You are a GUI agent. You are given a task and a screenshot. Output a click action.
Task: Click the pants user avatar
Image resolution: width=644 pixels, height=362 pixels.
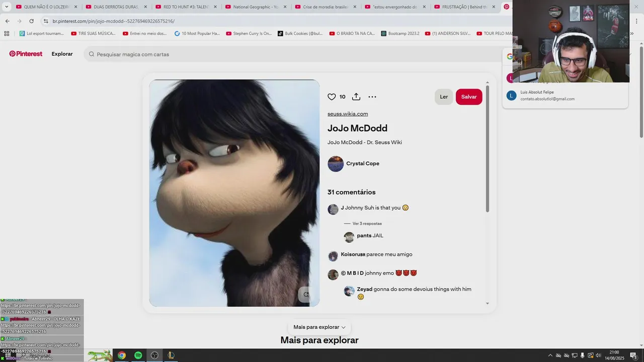(349, 237)
